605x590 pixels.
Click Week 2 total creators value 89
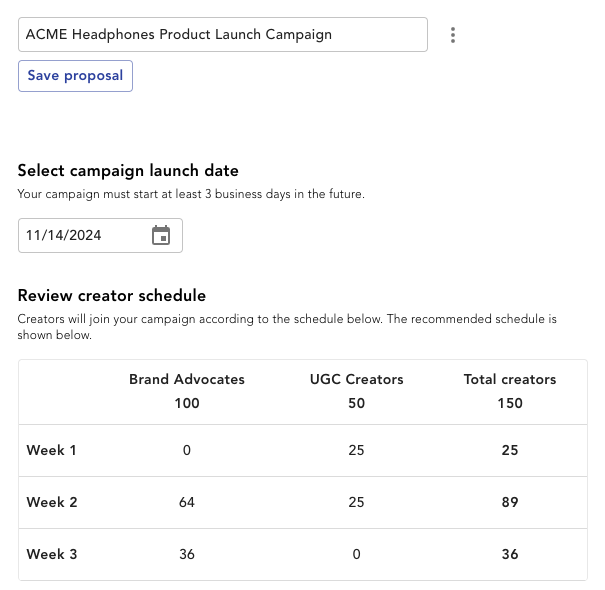click(x=510, y=502)
